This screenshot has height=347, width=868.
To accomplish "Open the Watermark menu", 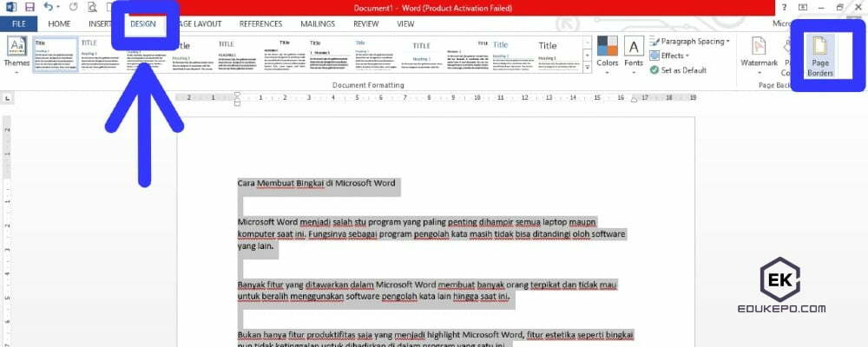I will click(x=759, y=53).
